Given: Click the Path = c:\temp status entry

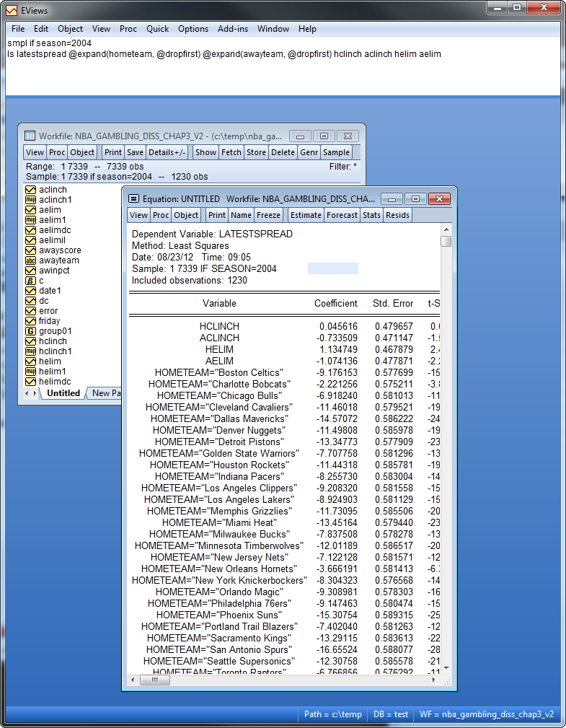Looking at the screenshot, I should point(332,714).
